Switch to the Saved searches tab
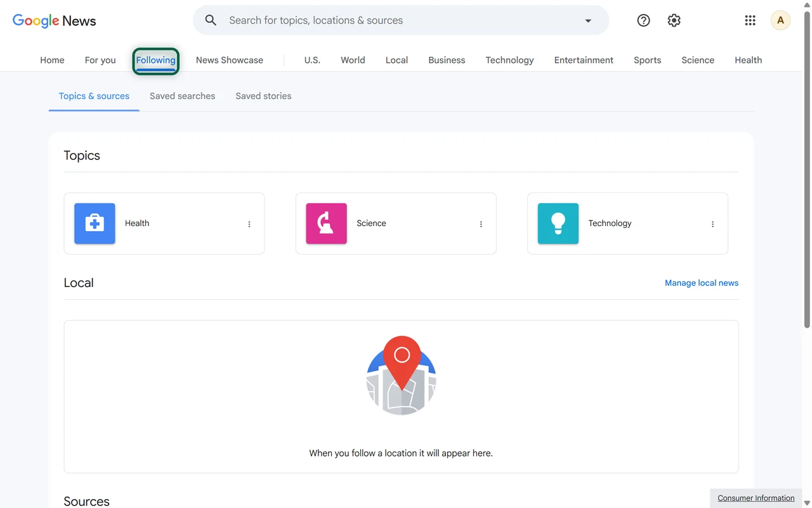812x508 pixels. coord(182,97)
